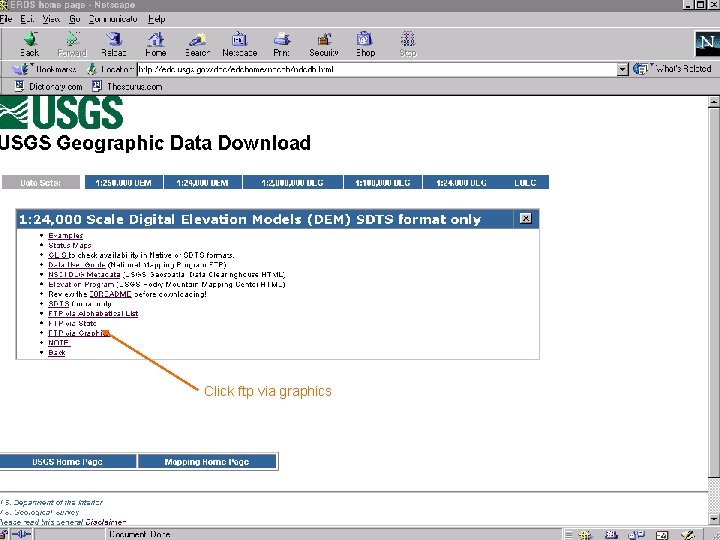
Task: Click the vertical scrollbar thumb
Action: click(714, 292)
